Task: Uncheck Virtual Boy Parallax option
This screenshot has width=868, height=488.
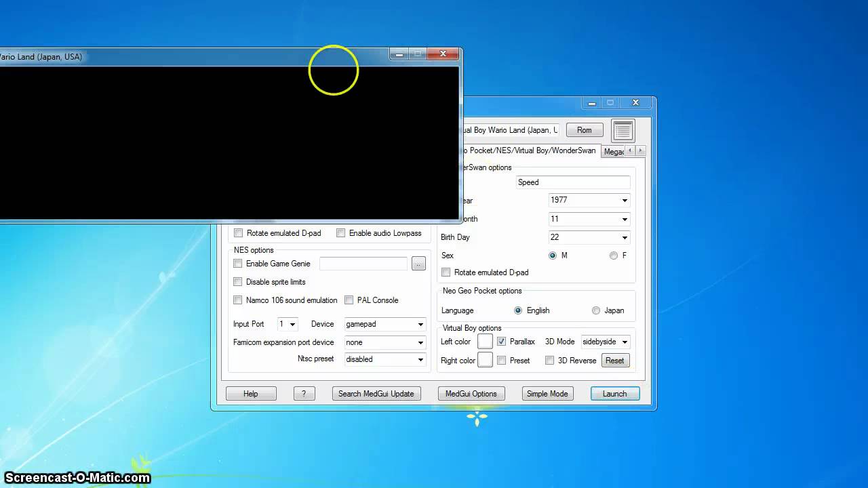Action: click(501, 342)
